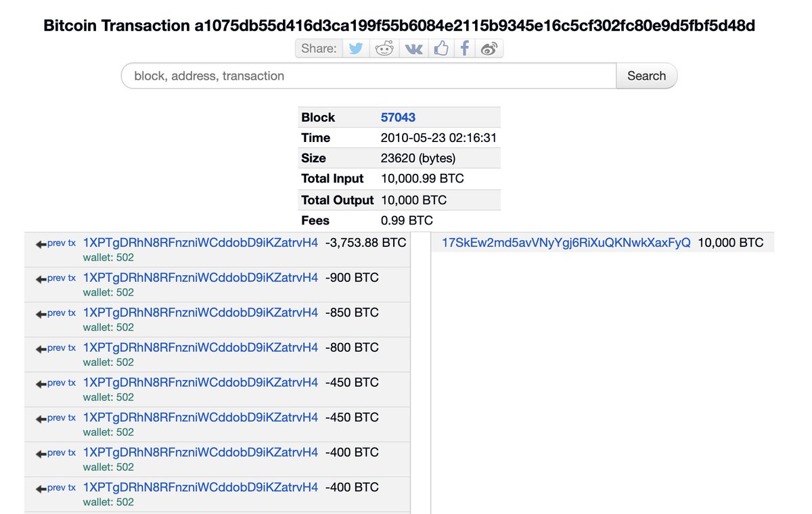Screen dimensions: 812x514
Task: Open output address 17SkEw2md5avVNyYgj6RiXuQKNwkXaxFyQ
Action: point(566,243)
